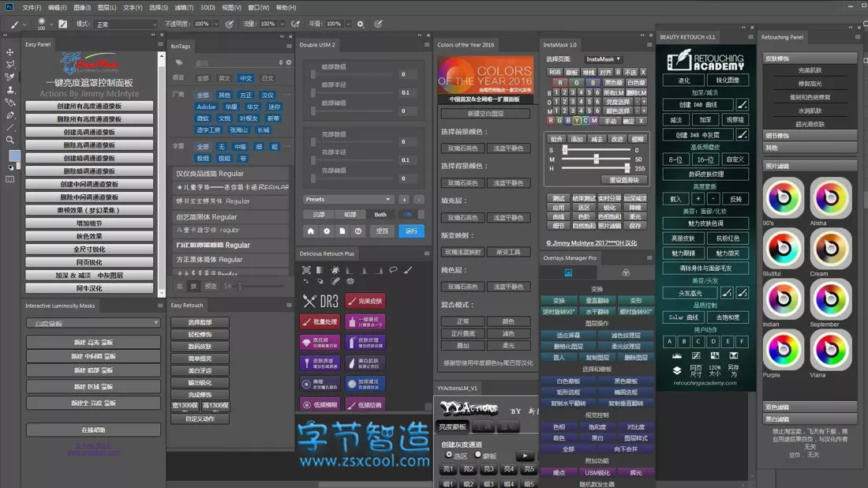Select the Both mode in Double USM 2
The width and height of the screenshot is (868, 488).
(x=380, y=214)
